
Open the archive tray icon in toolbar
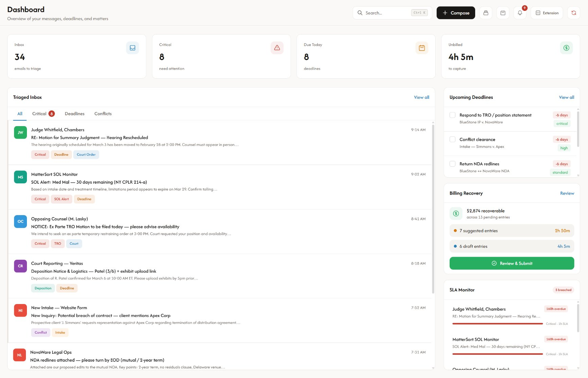point(485,13)
